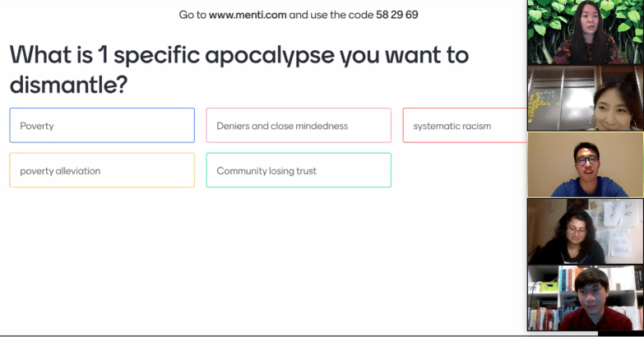Open the "Community losing trust" response
This screenshot has height=337, width=644.
point(298,170)
